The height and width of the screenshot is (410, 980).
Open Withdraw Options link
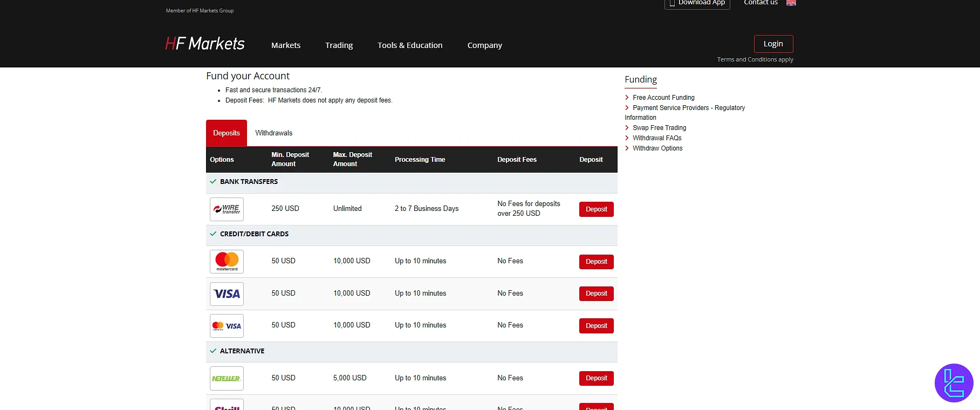(x=657, y=148)
